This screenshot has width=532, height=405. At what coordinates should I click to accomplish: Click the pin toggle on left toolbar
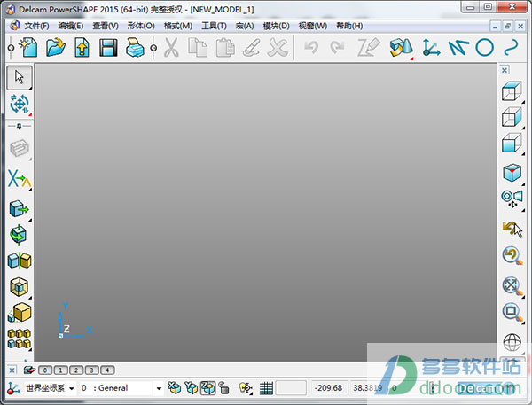pos(19,126)
